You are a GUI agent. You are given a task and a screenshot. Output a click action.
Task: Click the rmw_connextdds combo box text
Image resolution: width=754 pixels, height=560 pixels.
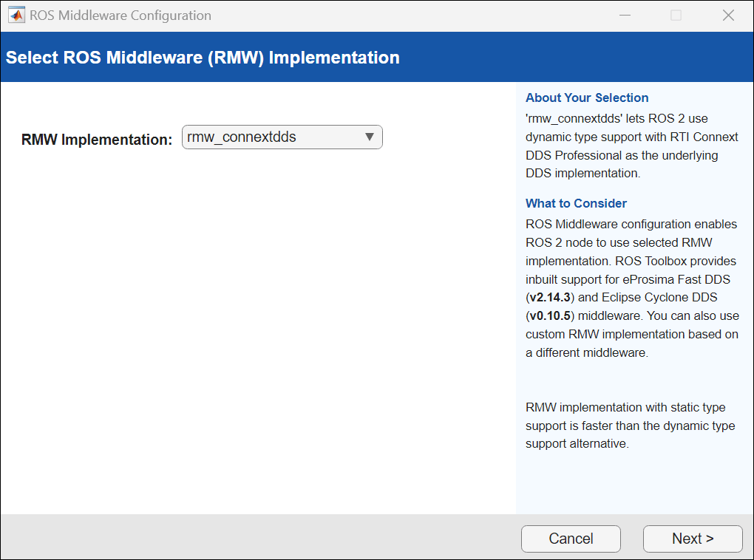pyautogui.click(x=242, y=137)
